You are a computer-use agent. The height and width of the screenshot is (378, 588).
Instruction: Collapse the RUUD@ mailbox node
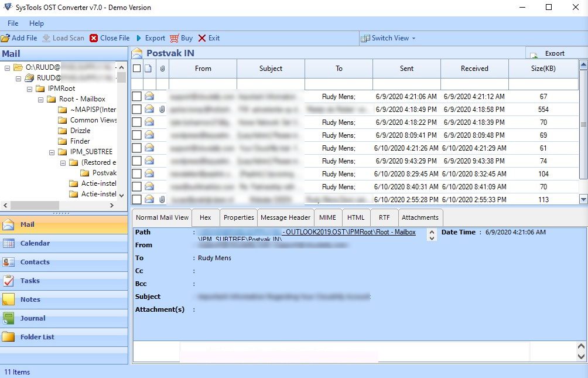pyautogui.click(x=18, y=79)
